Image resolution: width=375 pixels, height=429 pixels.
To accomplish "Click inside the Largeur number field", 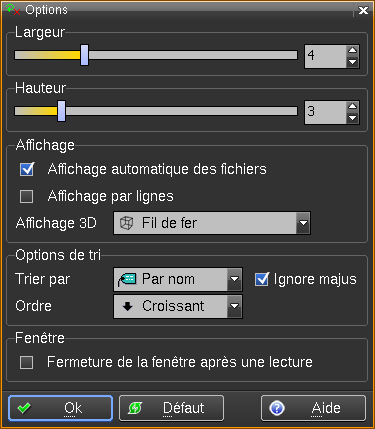I will [x=325, y=56].
